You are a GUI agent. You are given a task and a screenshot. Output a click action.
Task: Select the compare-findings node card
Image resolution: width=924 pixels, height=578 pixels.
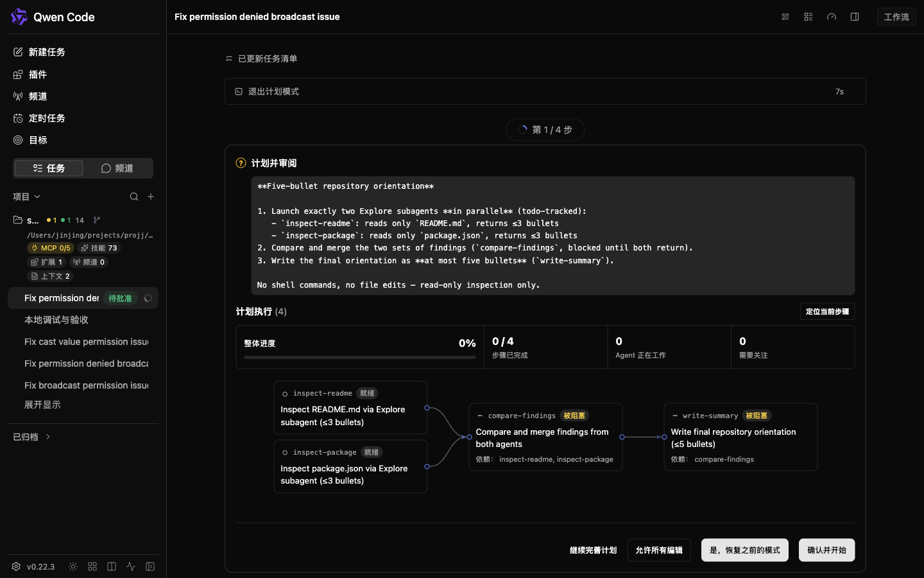pyautogui.click(x=545, y=437)
